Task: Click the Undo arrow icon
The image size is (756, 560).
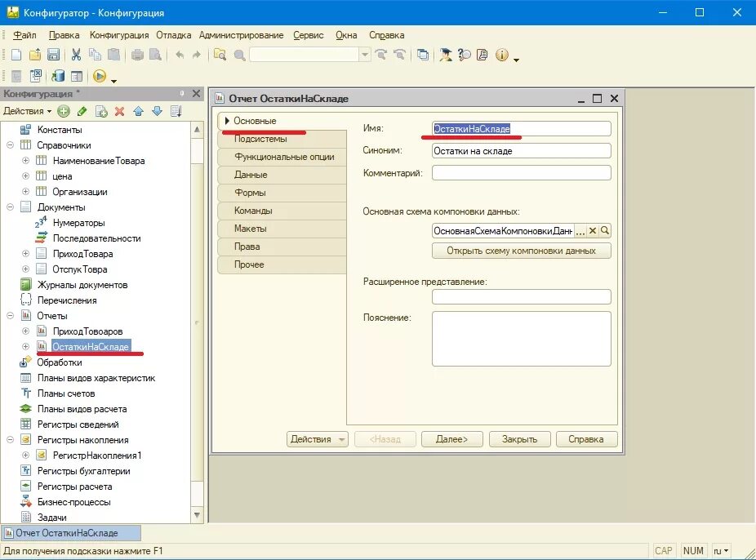Action: (x=180, y=55)
